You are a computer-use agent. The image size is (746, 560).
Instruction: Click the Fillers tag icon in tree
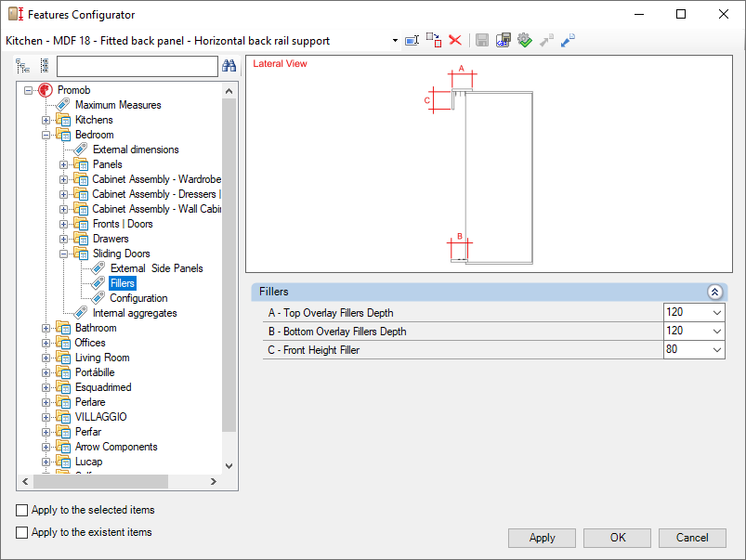[98, 283]
